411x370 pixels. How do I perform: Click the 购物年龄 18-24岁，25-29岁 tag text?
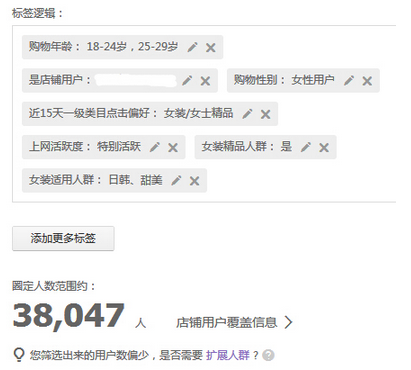(103, 46)
